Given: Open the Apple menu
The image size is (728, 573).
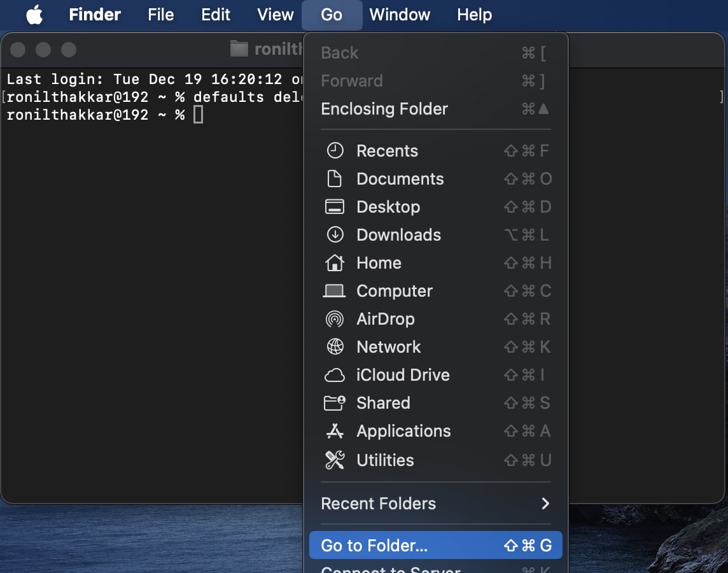Looking at the screenshot, I should [x=35, y=15].
